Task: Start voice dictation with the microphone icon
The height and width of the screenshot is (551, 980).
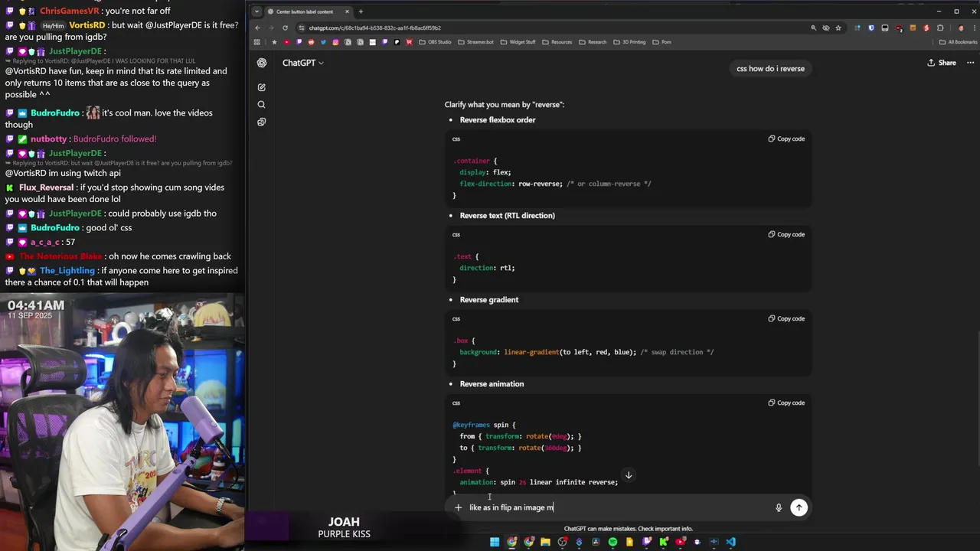Action: 779,507
